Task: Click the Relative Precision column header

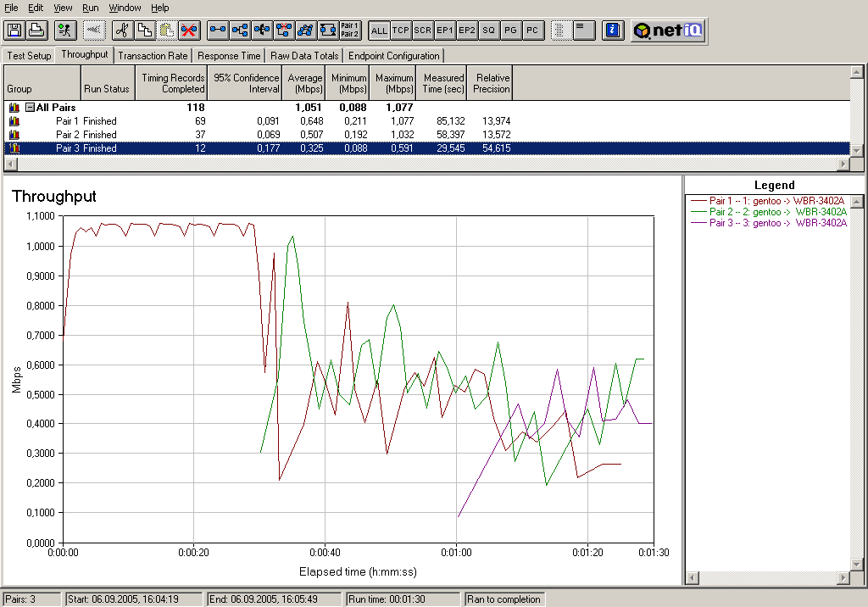Action: tap(490, 83)
